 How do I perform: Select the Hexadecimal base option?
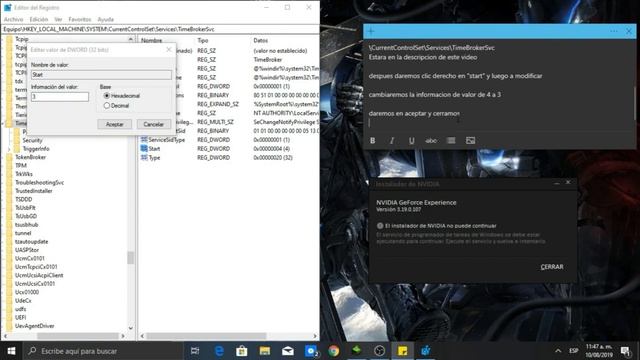pyautogui.click(x=107, y=96)
